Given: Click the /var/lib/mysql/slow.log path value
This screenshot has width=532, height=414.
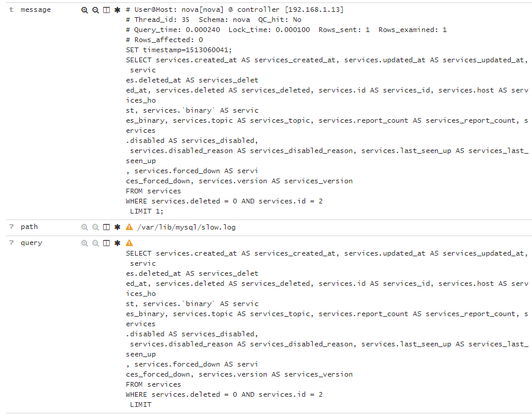Looking at the screenshot, I should (x=186, y=227).
